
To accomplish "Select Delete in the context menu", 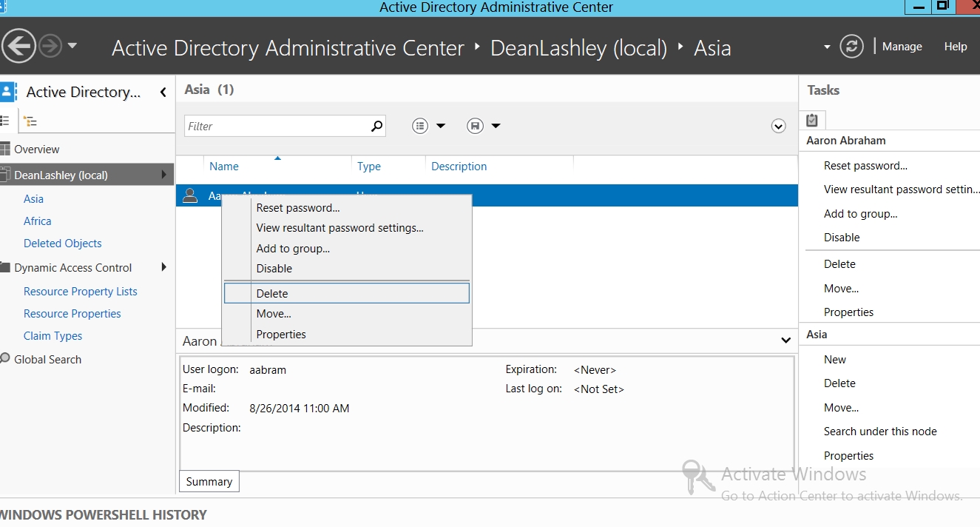I will coord(272,294).
